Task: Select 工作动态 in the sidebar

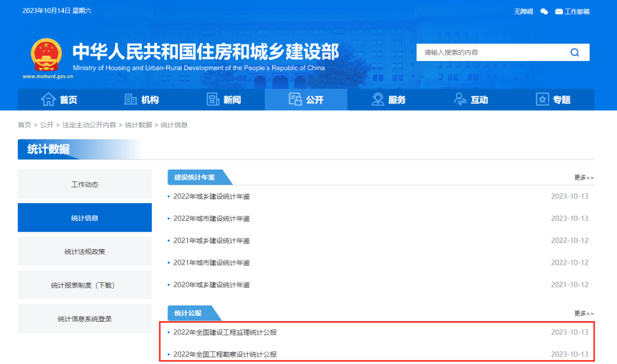Action: coord(84,184)
